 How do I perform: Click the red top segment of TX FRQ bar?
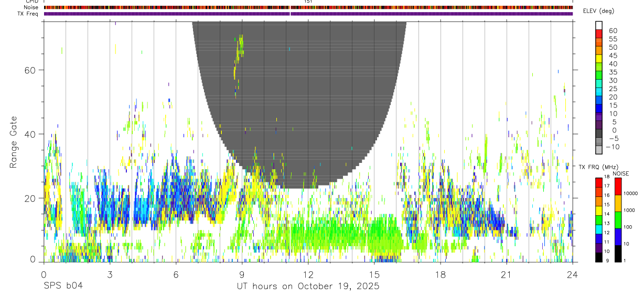pos(598,183)
